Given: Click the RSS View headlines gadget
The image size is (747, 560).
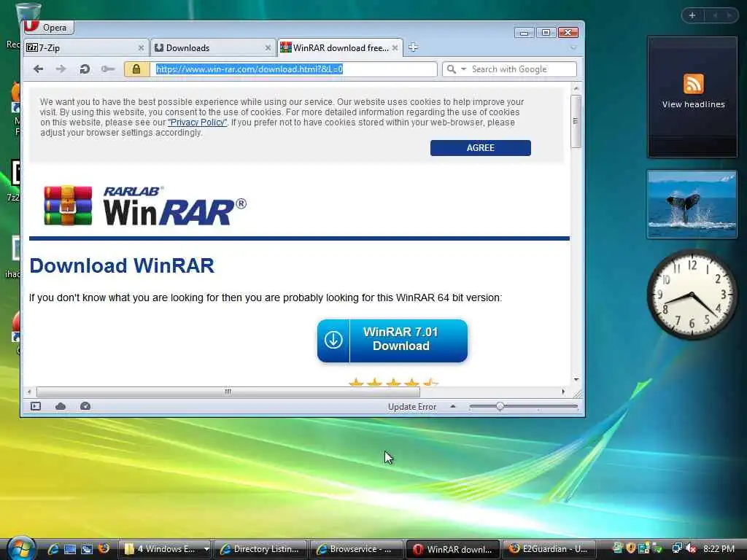Looking at the screenshot, I should click(x=693, y=97).
